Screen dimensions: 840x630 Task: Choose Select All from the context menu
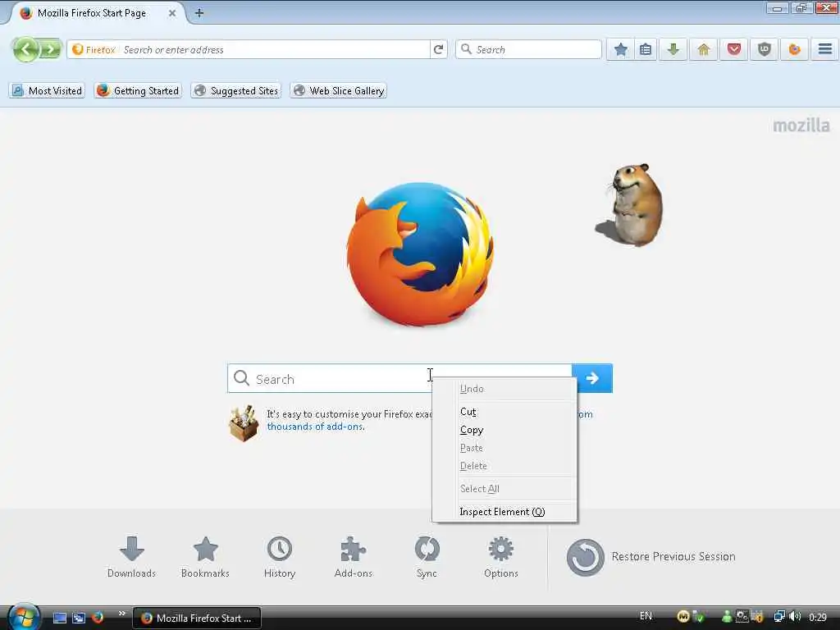point(504,489)
